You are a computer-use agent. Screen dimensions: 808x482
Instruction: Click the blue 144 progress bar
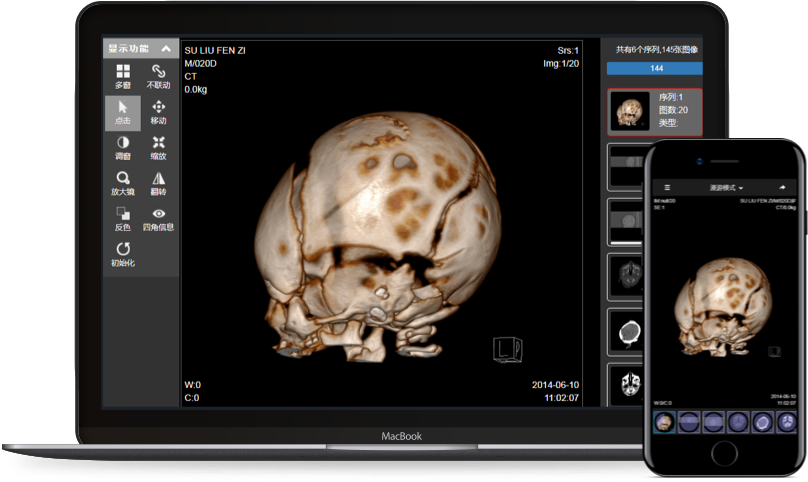coord(654,68)
